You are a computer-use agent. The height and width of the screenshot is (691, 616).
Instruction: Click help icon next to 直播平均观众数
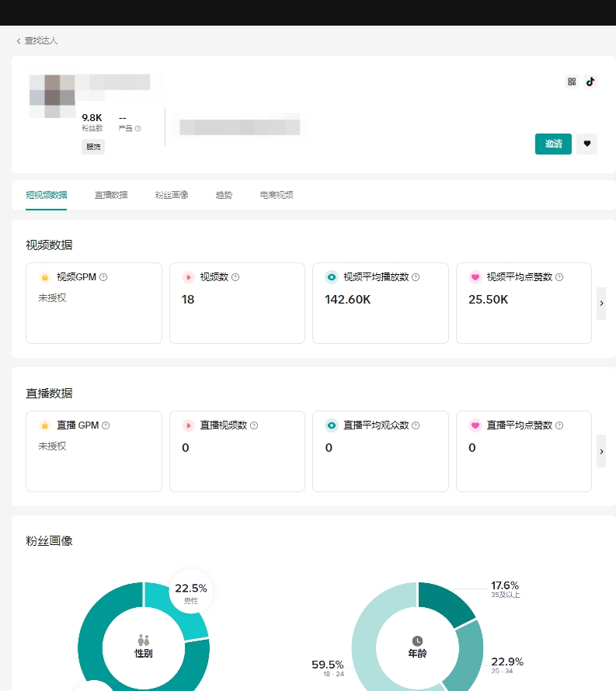[416, 425]
